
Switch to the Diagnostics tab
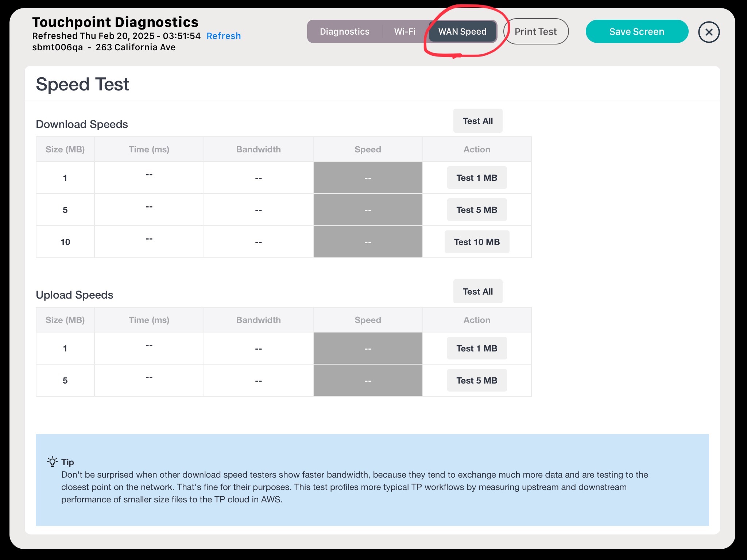point(344,32)
